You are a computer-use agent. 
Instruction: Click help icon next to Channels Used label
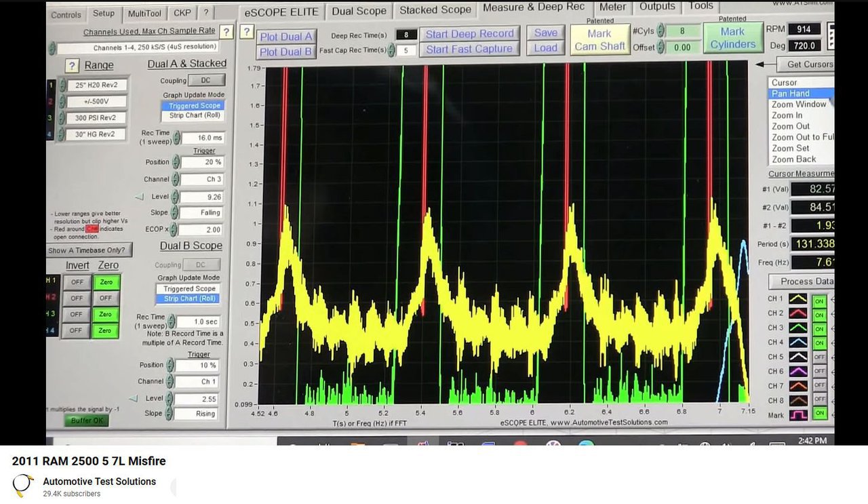(x=226, y=32)
